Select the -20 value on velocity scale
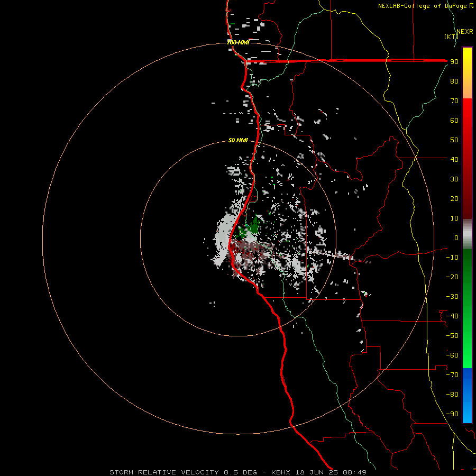The height and width of the screenshot is (476, 476). (452, 277)
